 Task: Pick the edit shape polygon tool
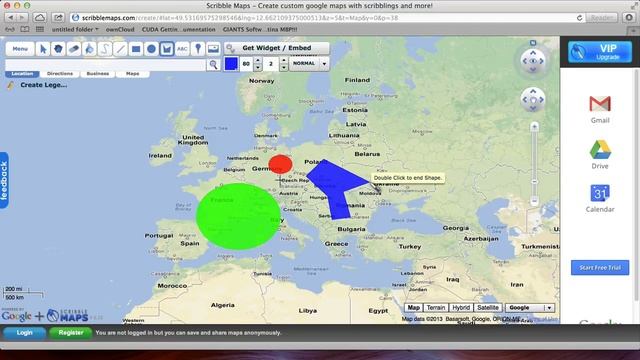58,49
